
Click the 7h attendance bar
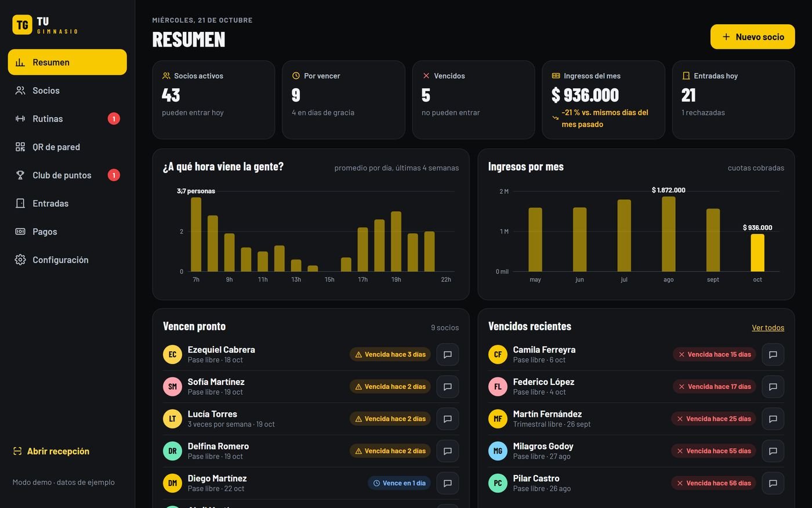point(196,235)
